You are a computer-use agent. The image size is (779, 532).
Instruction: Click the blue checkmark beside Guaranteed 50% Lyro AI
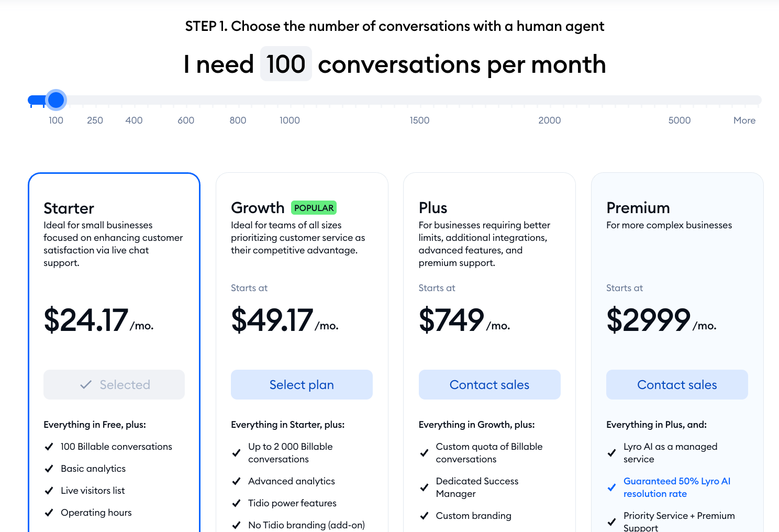(611, 487)
